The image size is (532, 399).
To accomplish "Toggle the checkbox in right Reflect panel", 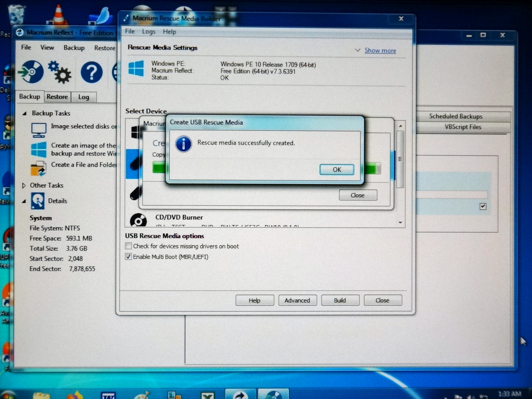I will coord(483,206).
